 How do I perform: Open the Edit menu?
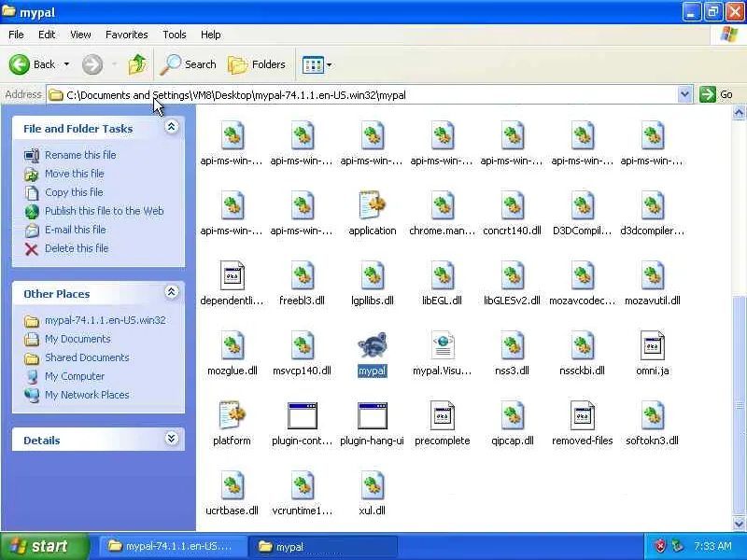pyautogui.click(x=47, y=35)
